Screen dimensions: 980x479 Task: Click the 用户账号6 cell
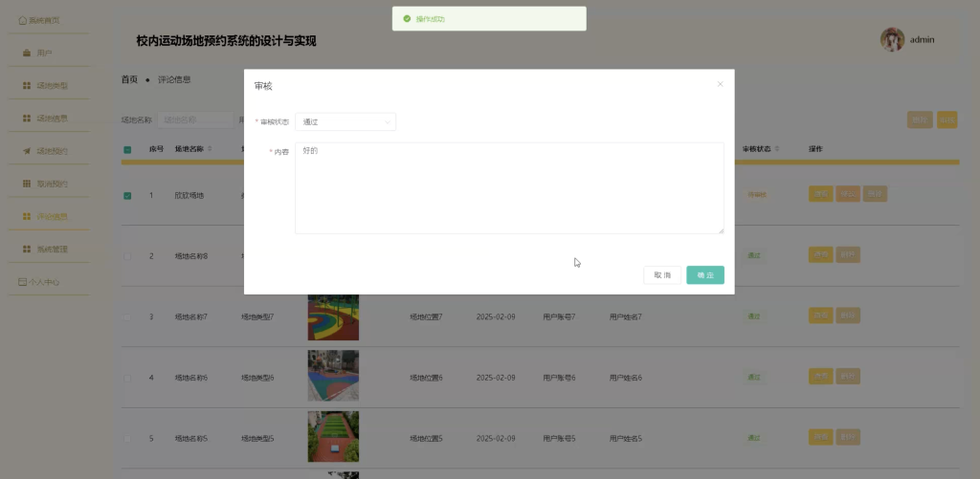[x=559, y=378]
